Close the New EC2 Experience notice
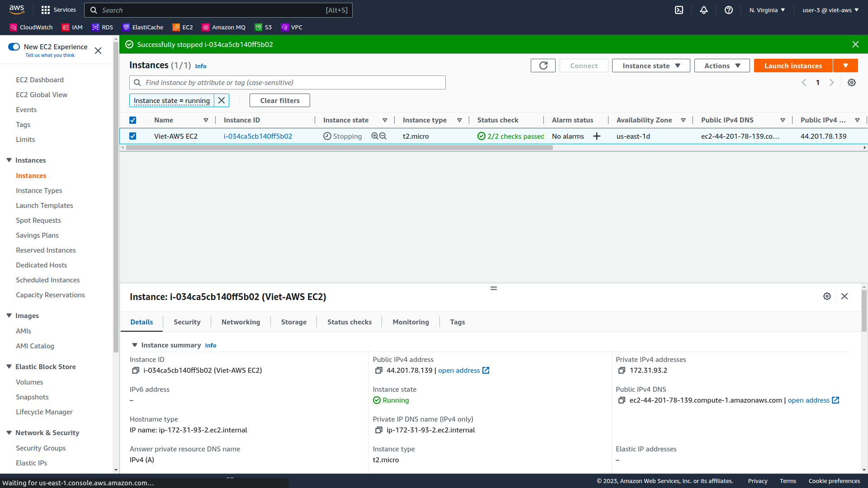Screen dimensions: 868x488 coord(98,51)
